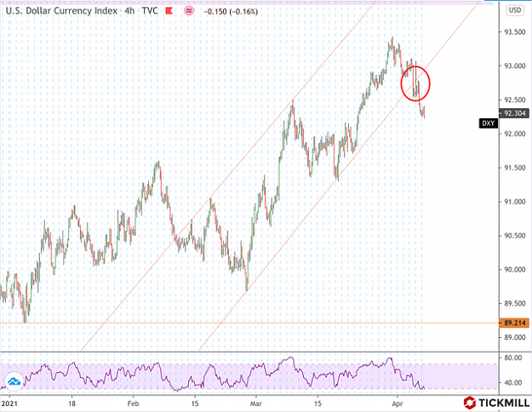
Task: Open the cloud indicator icon near RSI pane
Action: (x=14, y=382)
